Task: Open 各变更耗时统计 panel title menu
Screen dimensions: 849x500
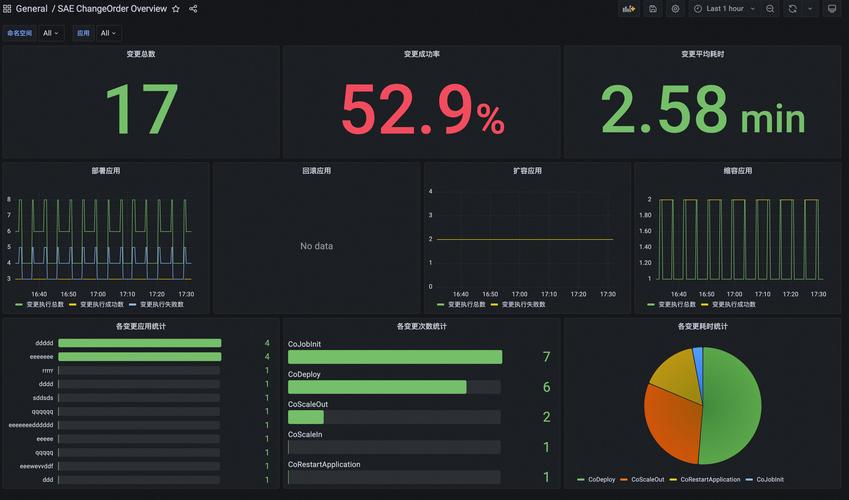Action: click(x=702, y=327)
